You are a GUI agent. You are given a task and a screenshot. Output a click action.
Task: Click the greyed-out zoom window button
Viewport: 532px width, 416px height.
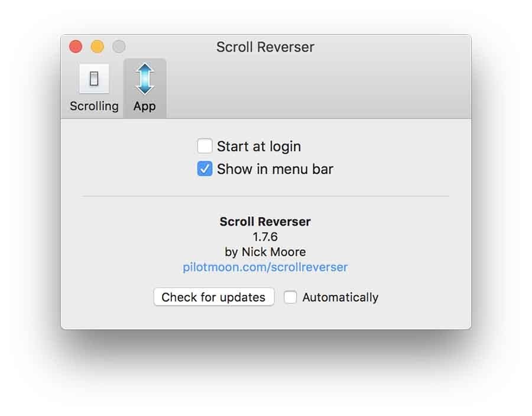(119, 47)
